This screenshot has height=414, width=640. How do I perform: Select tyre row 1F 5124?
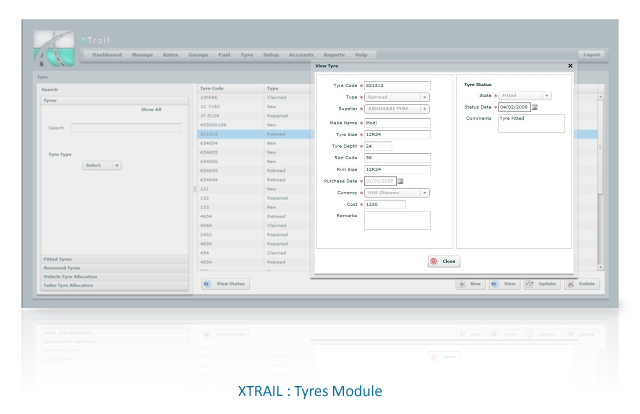(254, 116)
